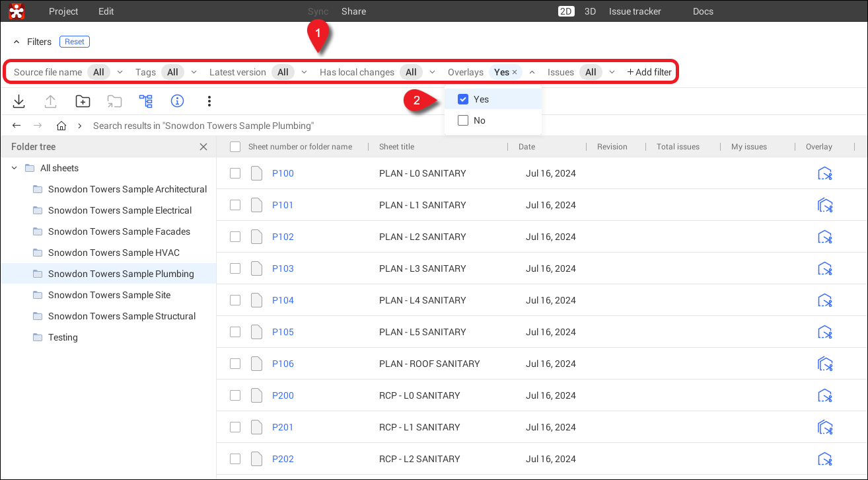
Task: Close the Folder tree panel
Action: (x=203, y=147)
